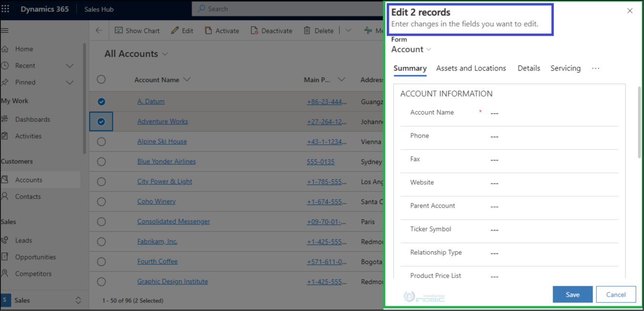644x311 pixels.
Task: Select the City Power & Light checkbox
Action: tap(101, 181)
